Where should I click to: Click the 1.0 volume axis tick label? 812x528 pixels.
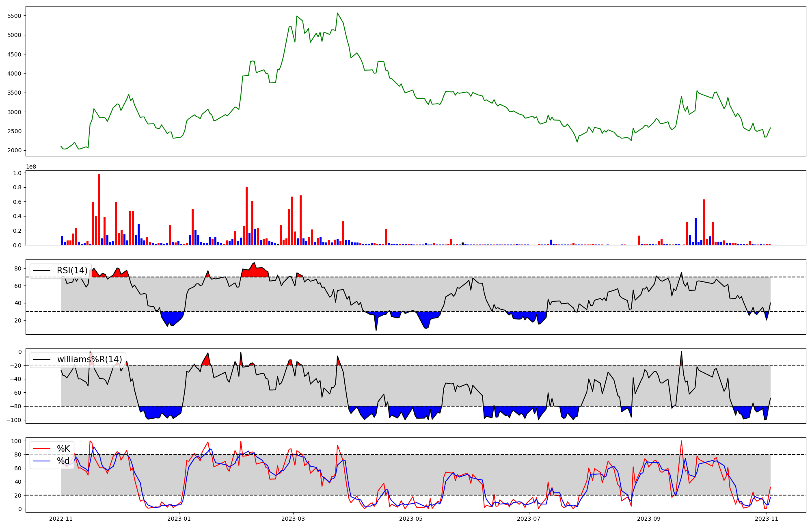[x=17, y=173]
